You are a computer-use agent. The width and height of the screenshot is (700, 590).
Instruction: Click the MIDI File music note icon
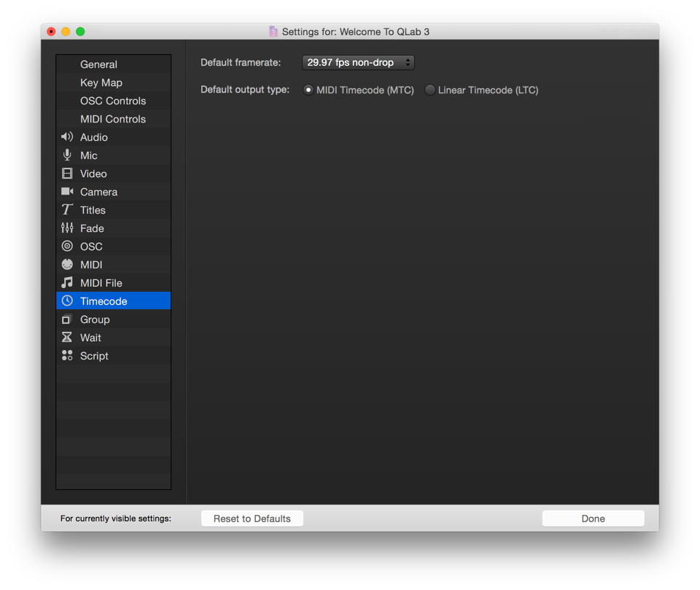click(x=67, y=283)
